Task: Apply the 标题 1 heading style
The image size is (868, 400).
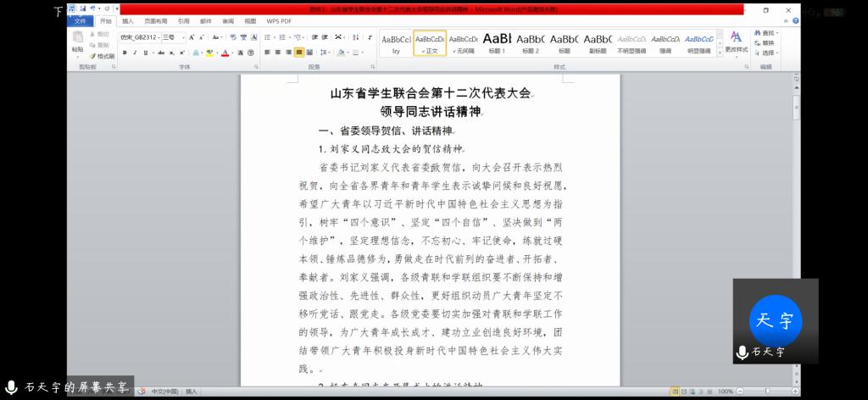Action: pos(498,42)
